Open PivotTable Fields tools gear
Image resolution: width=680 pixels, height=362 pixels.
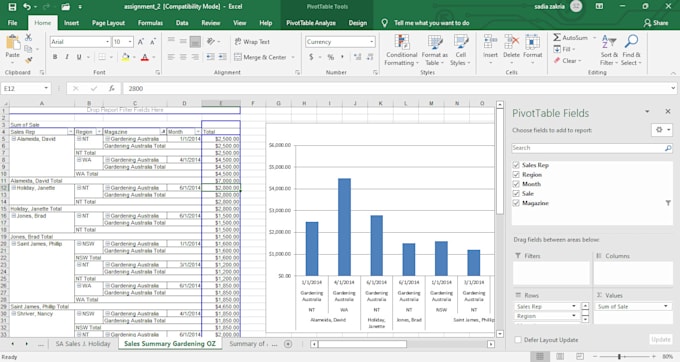(x=662, y=130)
